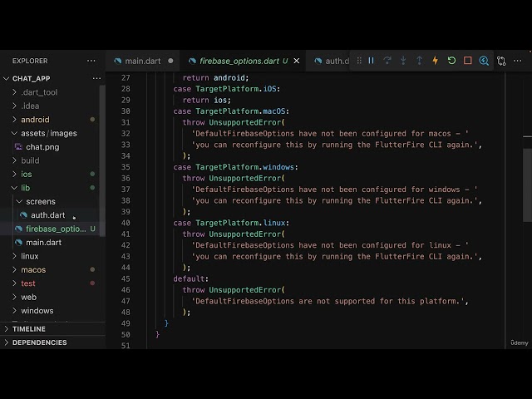Expand the macos folder
This screenshot has width=532, height=399.
[x=33, y=269]
